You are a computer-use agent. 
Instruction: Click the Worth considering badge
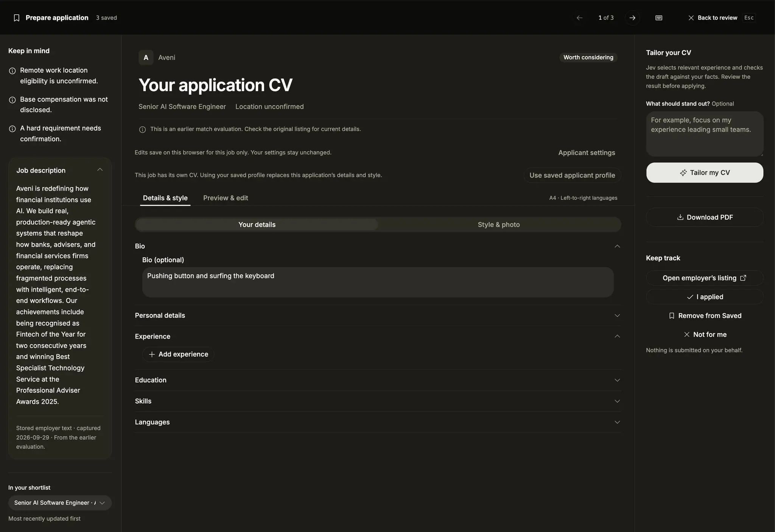click(x=588, y=58)
